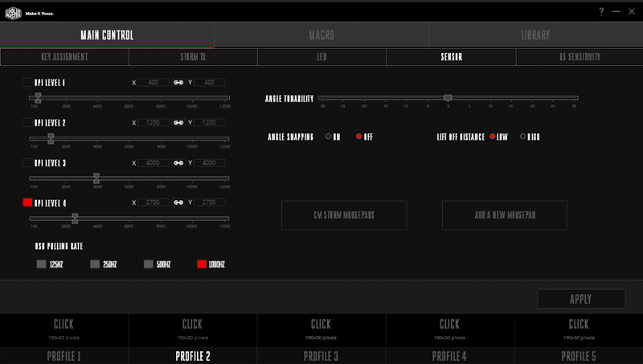Toggle X/Y link icon for DPI Level 1
Image resolution: width=643 pixels, height=364 pixels.
tap(178, 82)
